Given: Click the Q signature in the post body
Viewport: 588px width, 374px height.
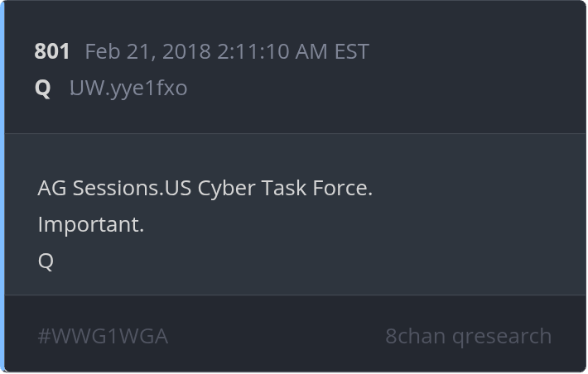Looking at the screenshot, I should click(46, 261).
